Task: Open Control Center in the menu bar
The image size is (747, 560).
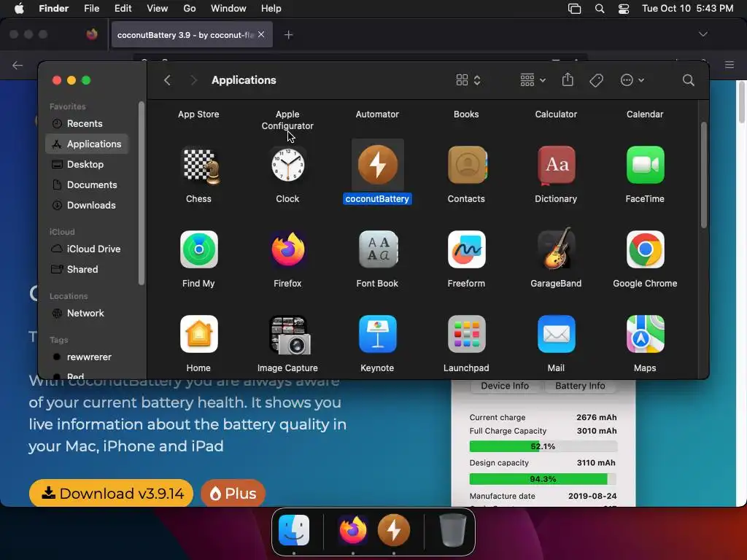Action: tap(623, 9)
